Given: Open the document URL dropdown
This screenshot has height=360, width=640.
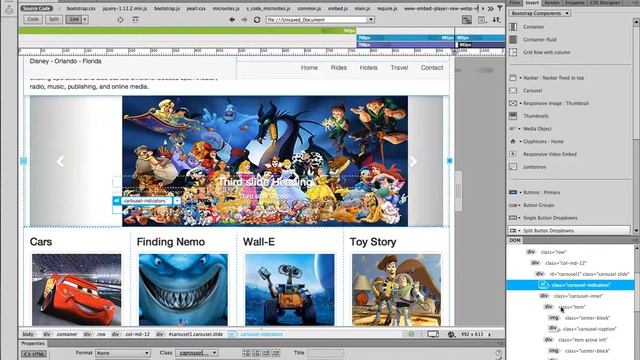Looking at the screenshot, I should tap(371, 19).
